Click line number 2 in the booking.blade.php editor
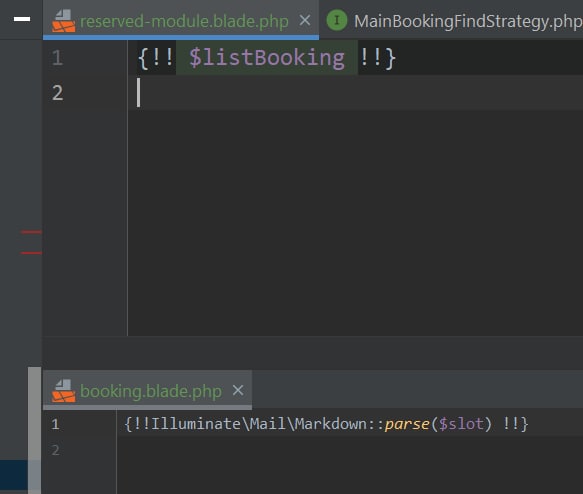The height and width of the screenshot is (494, 583). (x=55, y=450)
